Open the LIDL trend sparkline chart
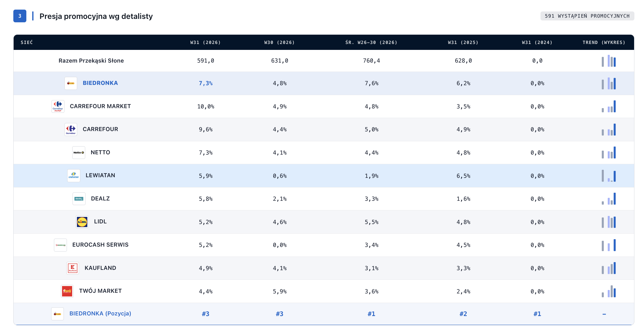Screen dimensions: 644x334 [x=609, y=222]
